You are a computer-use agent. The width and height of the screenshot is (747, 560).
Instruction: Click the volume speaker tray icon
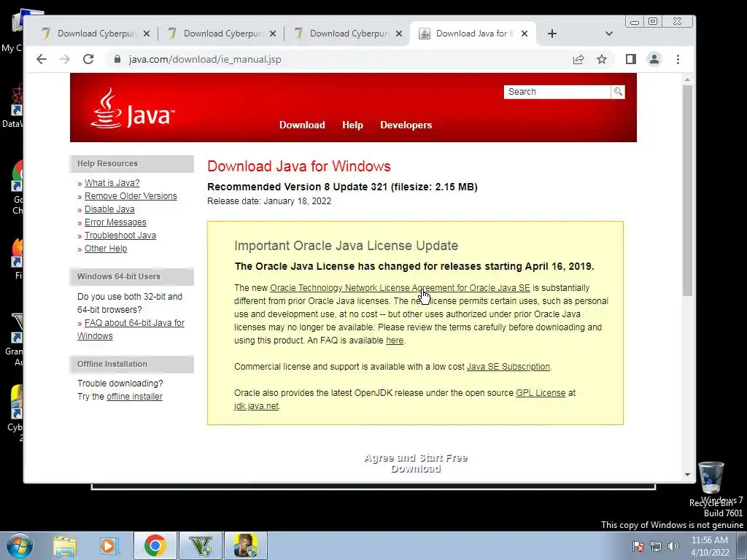tap(673, 546)
